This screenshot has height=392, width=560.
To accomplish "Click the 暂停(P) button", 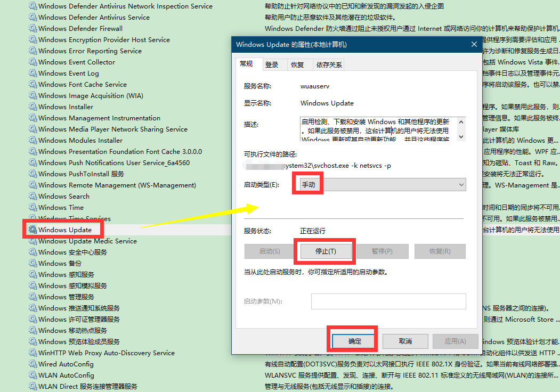I will pos(382,251).
